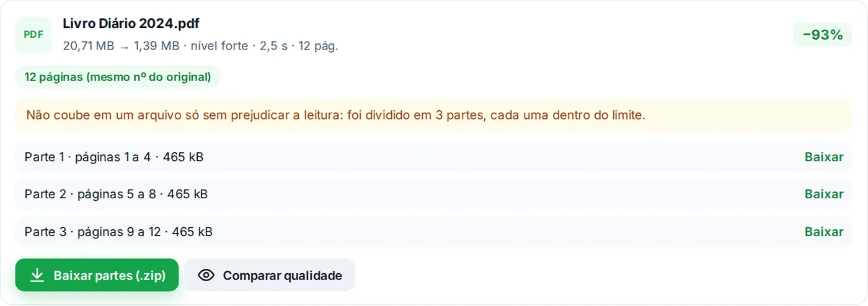Image resolution: width=868 pixels, height=306 pixels.
Task: Select the Parte 3 · páginas 9 a 12 row
Action: [x=434, y=232]
